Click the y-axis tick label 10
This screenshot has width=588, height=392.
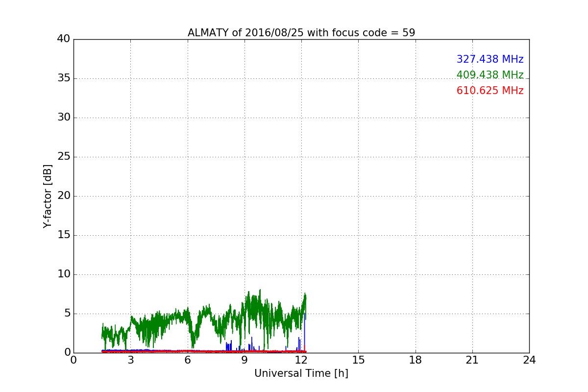64,274
